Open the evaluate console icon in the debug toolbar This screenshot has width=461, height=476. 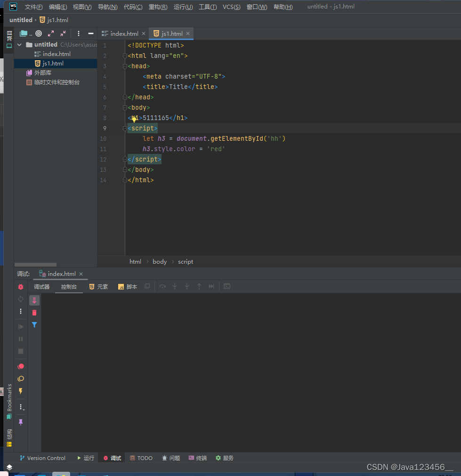[227, 286]
